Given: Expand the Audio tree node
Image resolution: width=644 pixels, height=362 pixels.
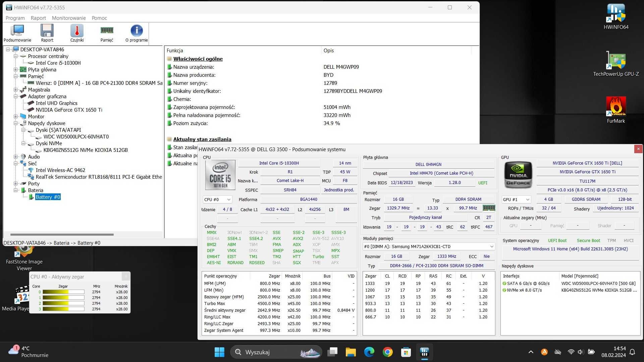Looking at the screenshot, I should coord(15,157).
